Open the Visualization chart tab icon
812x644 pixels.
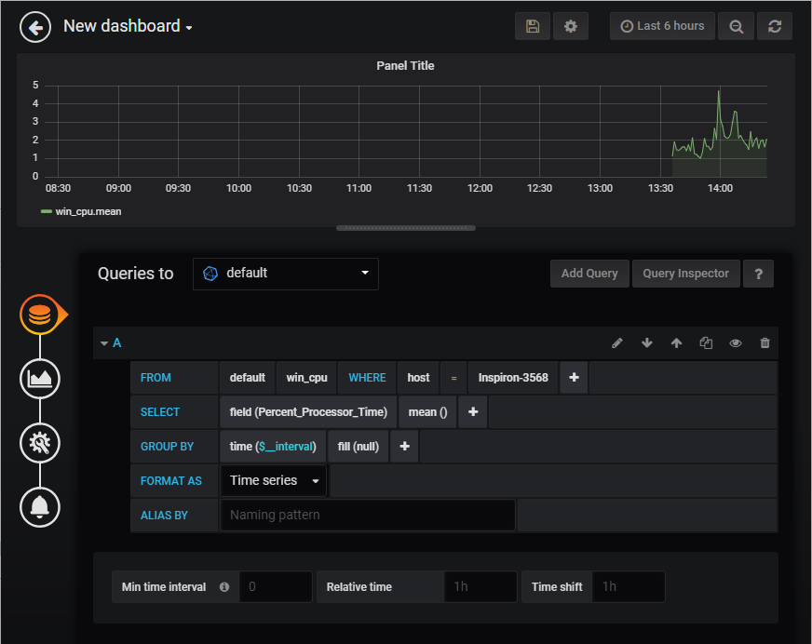[40, 379]
